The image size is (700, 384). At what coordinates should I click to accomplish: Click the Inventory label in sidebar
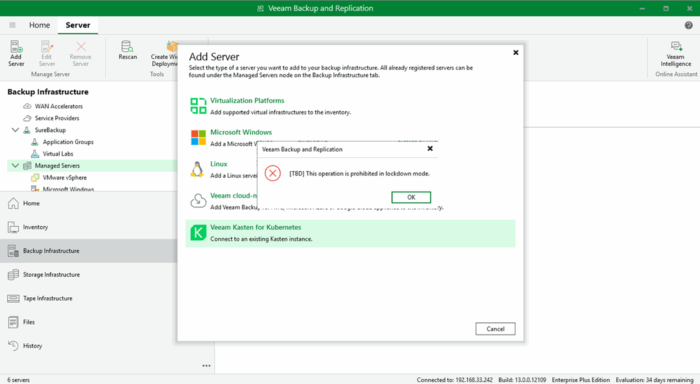(x=35, y=227)
